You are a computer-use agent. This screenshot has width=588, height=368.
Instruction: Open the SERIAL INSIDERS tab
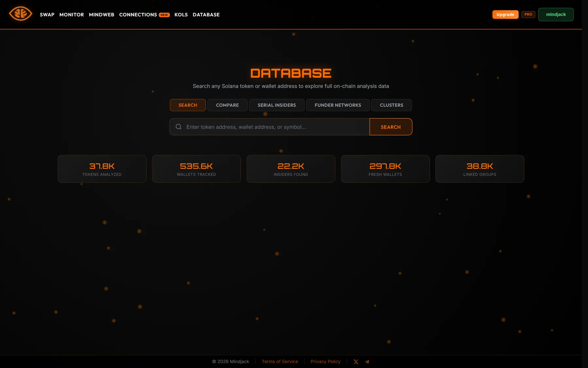pyautogui.click(x=277, y=105)
